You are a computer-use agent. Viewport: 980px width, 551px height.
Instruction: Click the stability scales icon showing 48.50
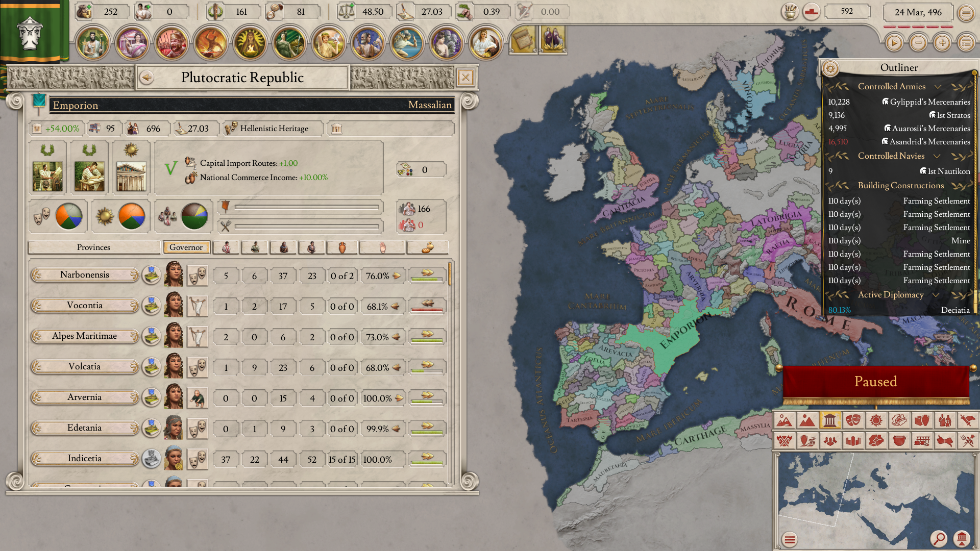coord(346,11)
